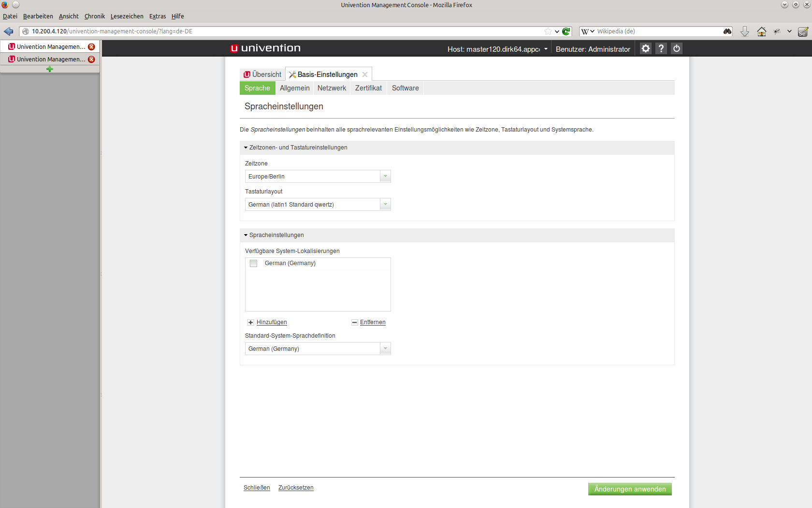Switch to the Netzwerk tab
The width and height of the screenshot is (812, 508).
click(x=332, y=88)
